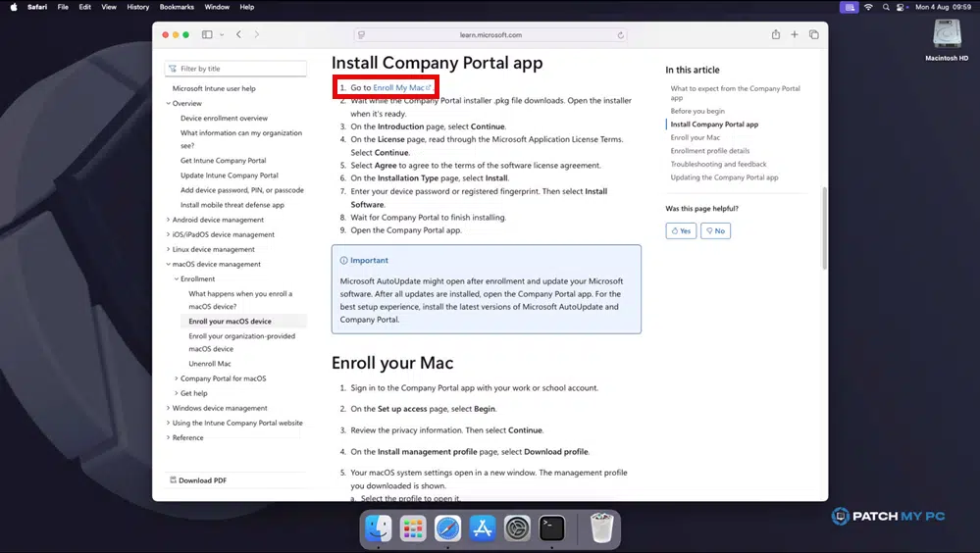Click the reader/page icon in address bar
The height and width of the screenshot is (553, 980).
[361, 35]
